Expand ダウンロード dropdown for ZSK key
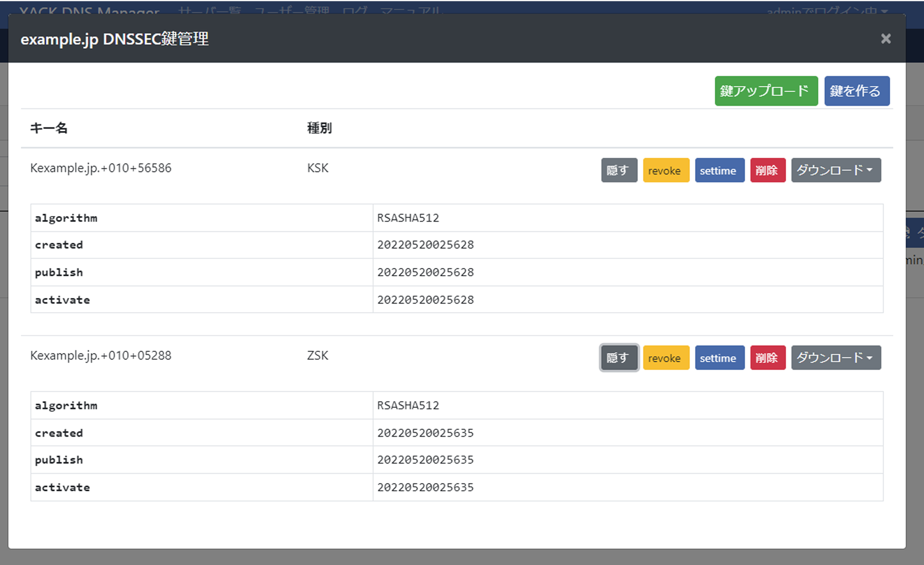The height and width of the screenshot is (565, 924). tap(836, 358)
